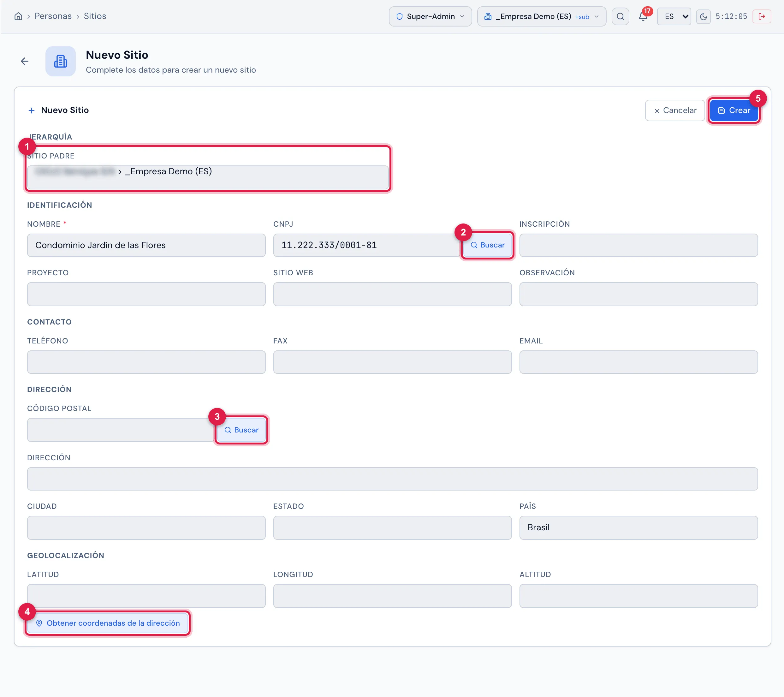
Task: Click the Inscripción input field
Action: [638, 246]
